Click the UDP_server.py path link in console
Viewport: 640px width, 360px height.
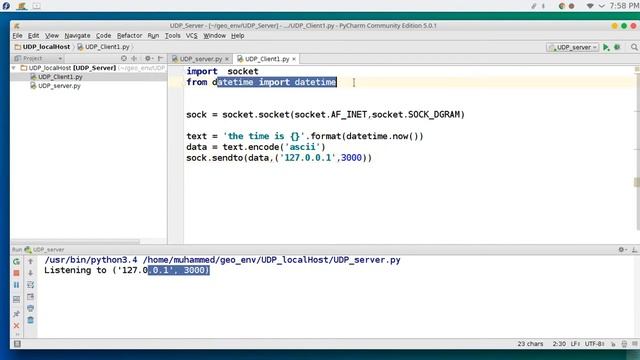272,260
